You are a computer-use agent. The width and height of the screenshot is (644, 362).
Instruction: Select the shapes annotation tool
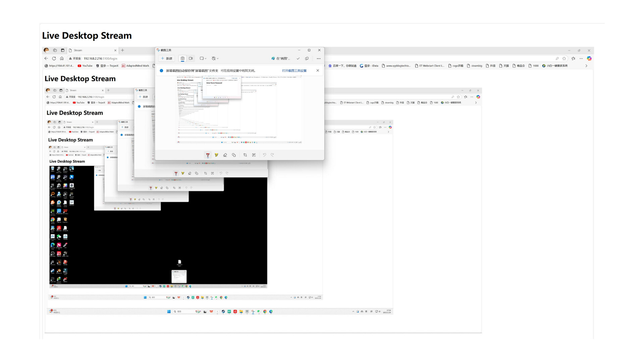click(234, 155)
